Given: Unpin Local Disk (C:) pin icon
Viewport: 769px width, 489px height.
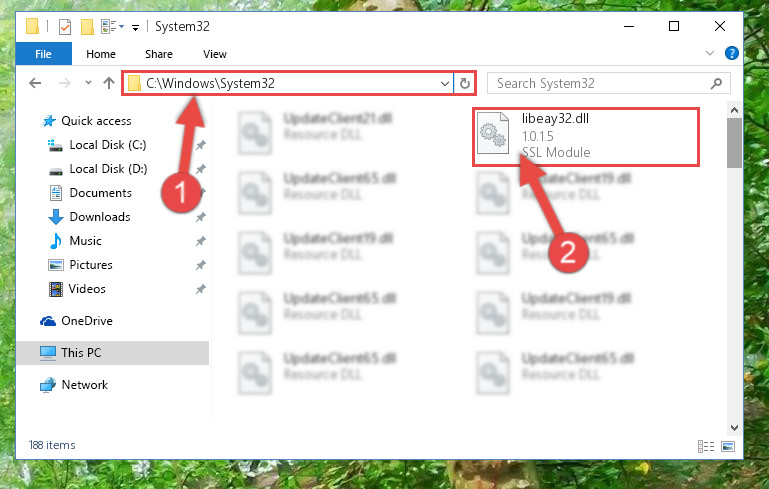Looking at the screenshot, I should pos(201,145).
